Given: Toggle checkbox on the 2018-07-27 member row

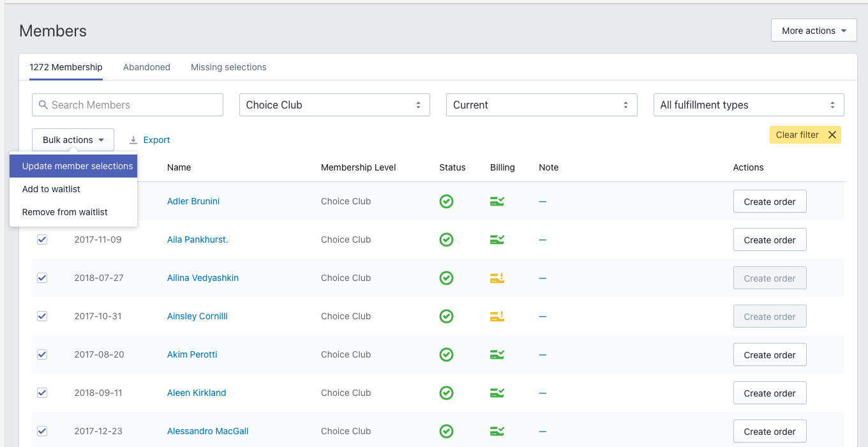Looking at the screenshot, I should (x=42, y=278).
